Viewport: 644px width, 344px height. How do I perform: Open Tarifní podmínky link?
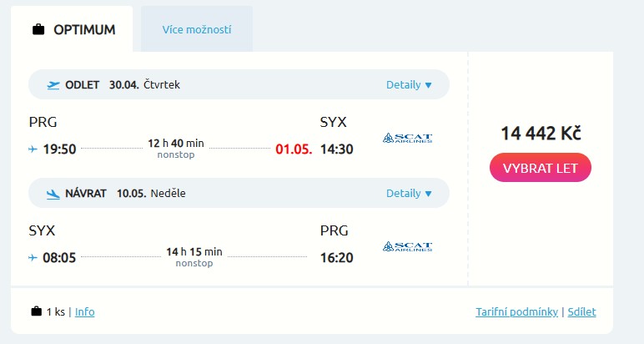coord(516,312)
